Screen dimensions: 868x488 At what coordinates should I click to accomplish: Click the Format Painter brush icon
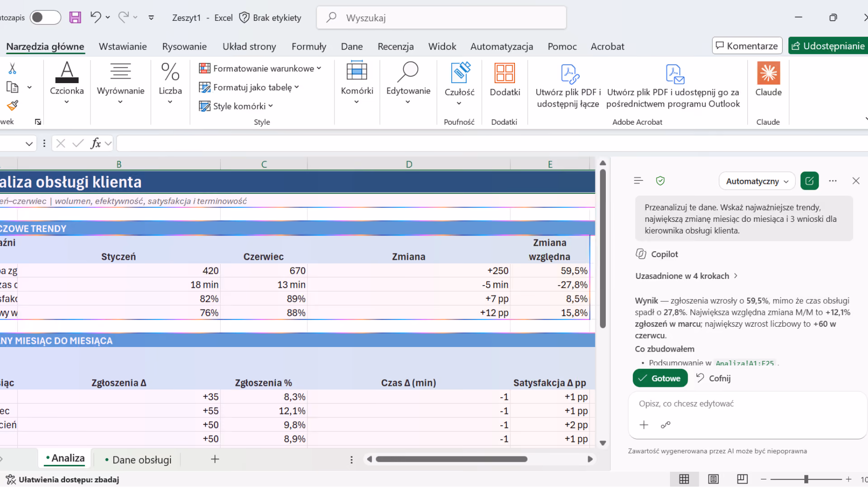(12, 105)
